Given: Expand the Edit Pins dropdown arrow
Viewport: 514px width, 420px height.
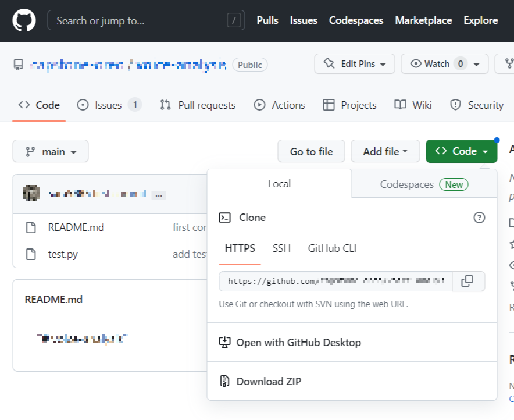Looking at the screenshot, I should click(x=383, y=64).
